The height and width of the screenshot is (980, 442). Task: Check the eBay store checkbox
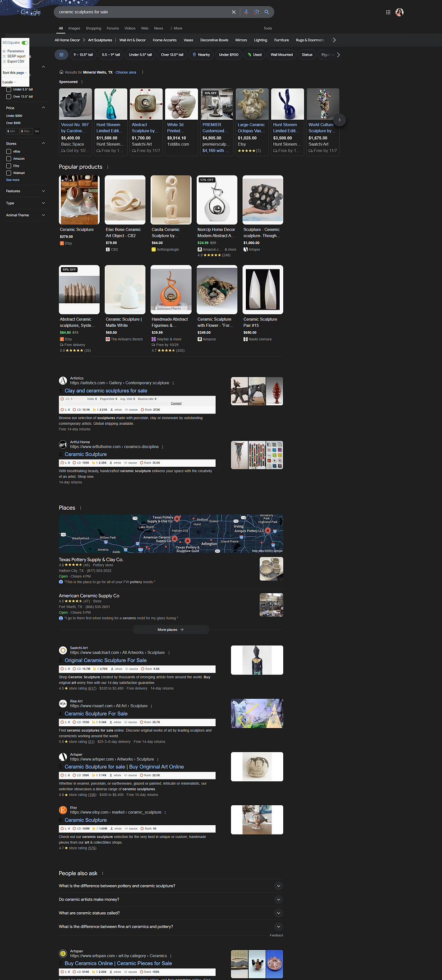click(9, 152)
